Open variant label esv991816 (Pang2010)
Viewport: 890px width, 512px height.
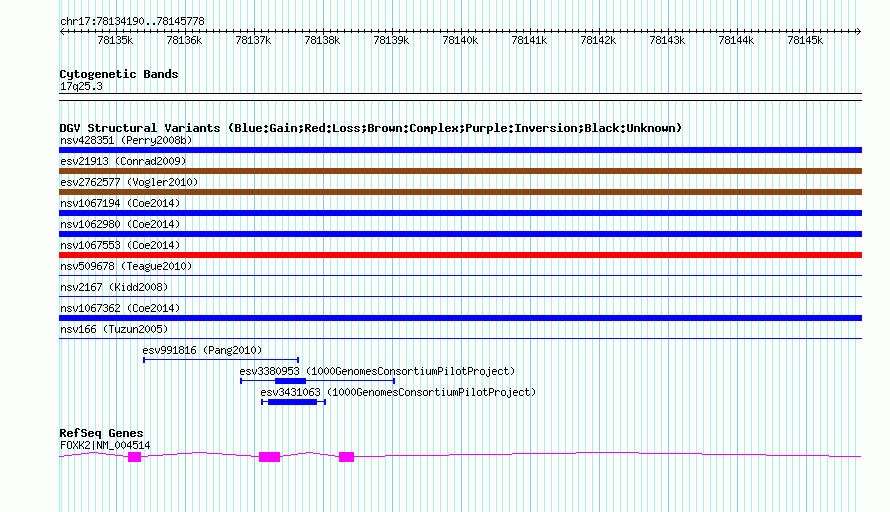point(202,350)
